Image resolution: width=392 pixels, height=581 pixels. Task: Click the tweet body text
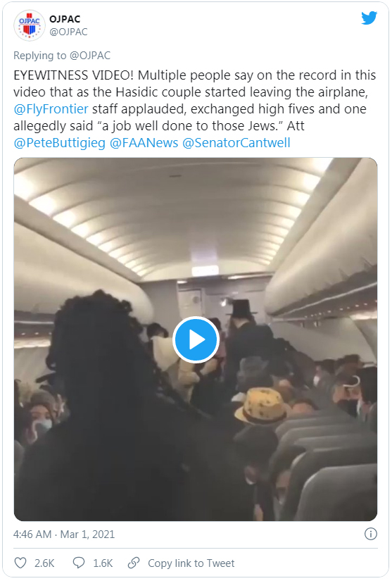pyautogui.click(x=195, y=109)
